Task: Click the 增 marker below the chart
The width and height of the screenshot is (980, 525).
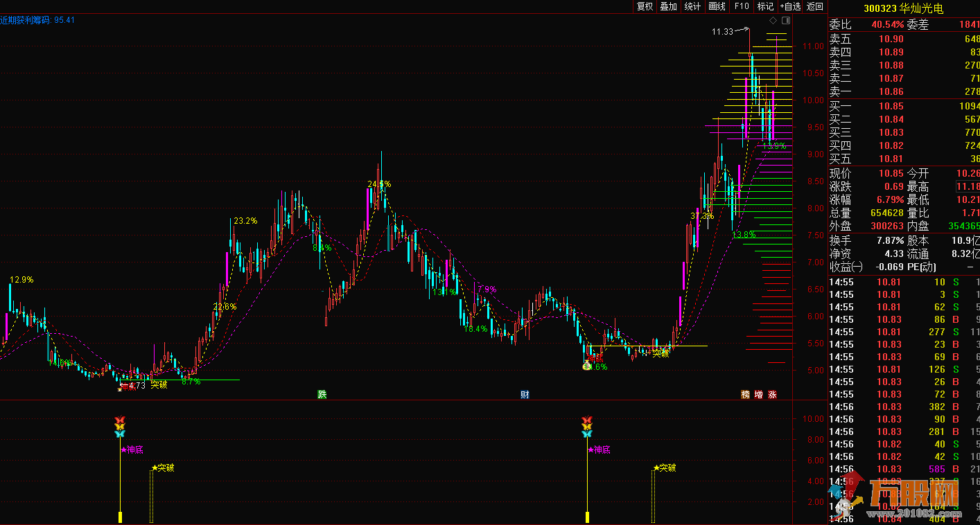Action: [759, 395]
